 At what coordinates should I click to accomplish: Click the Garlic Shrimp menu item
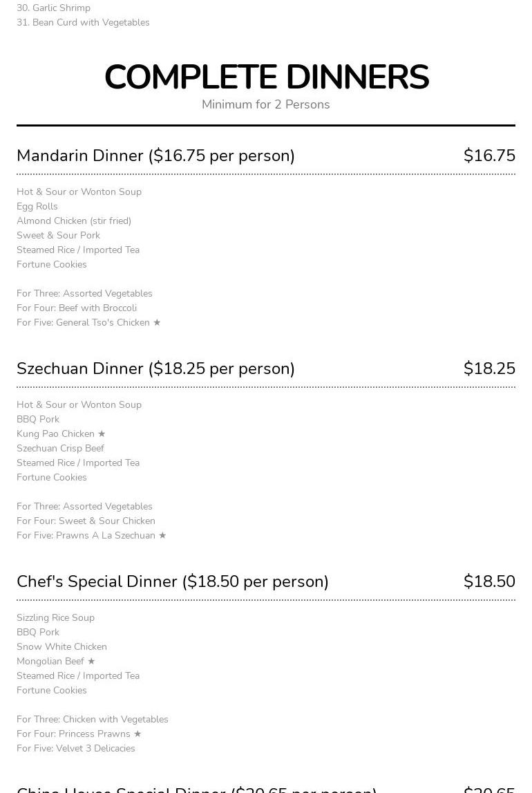click(53, 8)
